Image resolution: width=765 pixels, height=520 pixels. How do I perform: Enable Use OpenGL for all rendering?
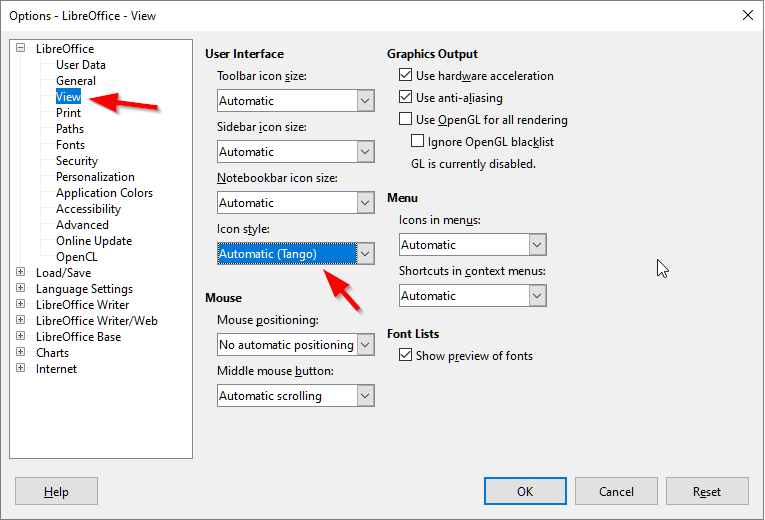point(405,119)
